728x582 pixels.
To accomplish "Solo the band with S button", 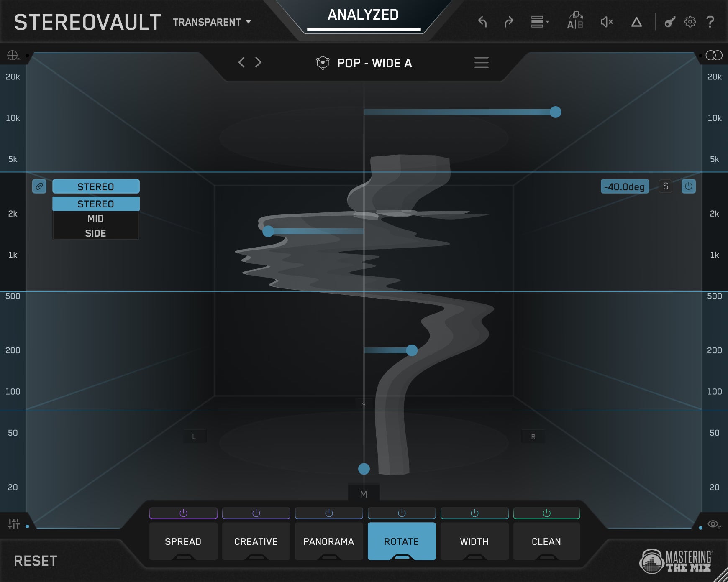I will click(665, 186).
